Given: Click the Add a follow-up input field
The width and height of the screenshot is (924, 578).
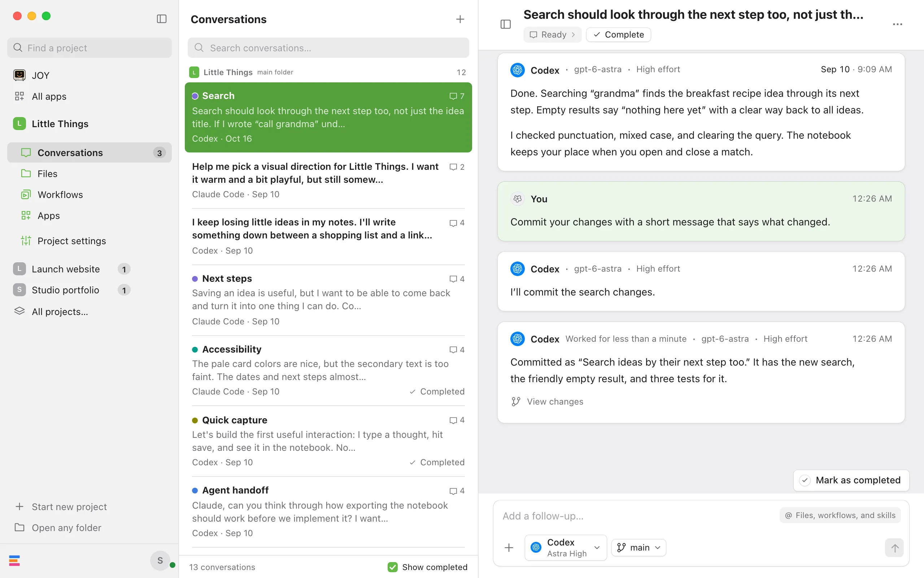Looking at the screenshot, I should [638, 516].
